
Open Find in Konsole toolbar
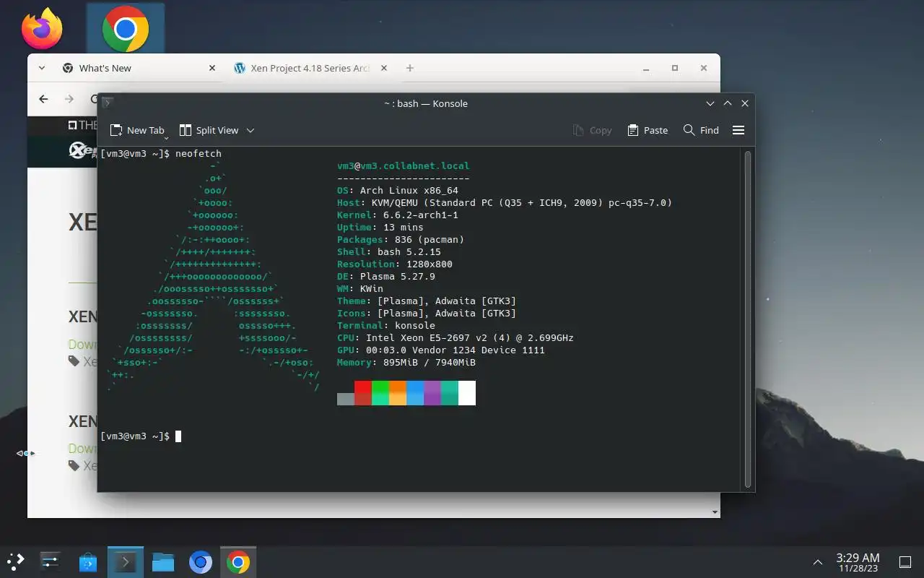coord(701,130)
